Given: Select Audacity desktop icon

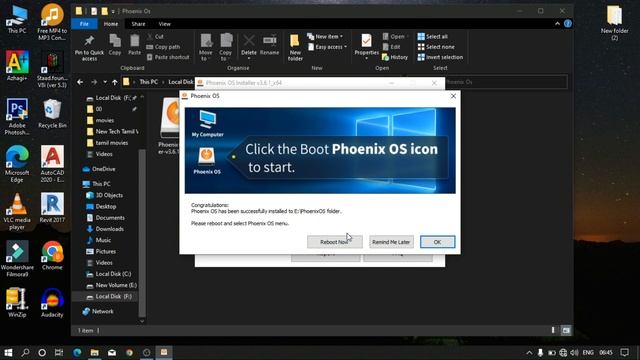Looking at the screenshot, I should tap(52, 303).
